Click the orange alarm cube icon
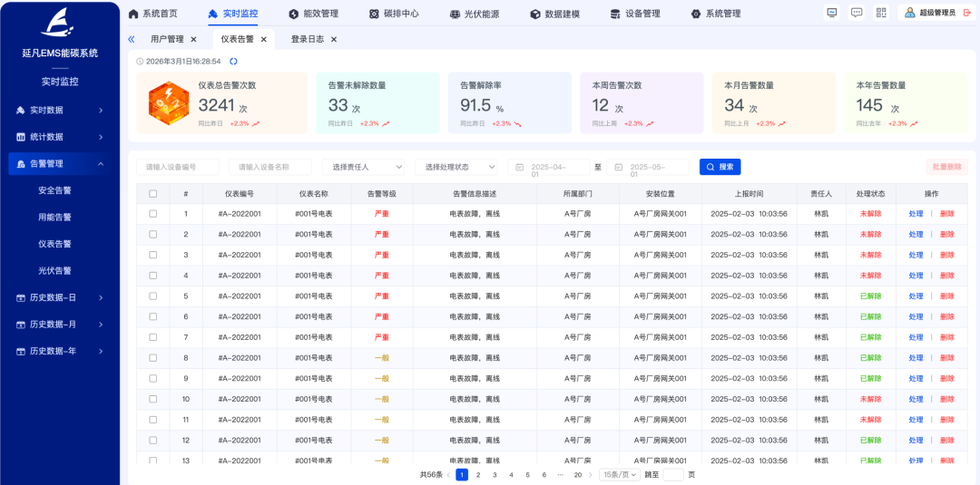 coord(168,103)
